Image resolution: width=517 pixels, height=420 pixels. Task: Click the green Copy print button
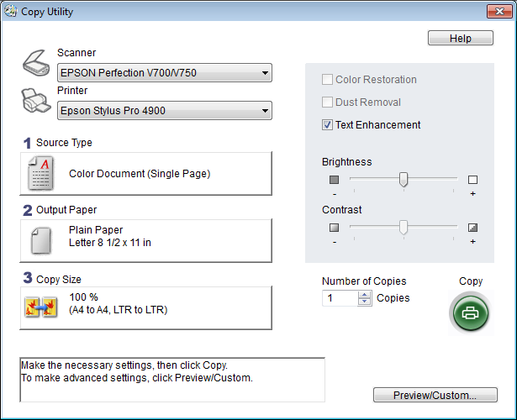(x=470, y=313)
